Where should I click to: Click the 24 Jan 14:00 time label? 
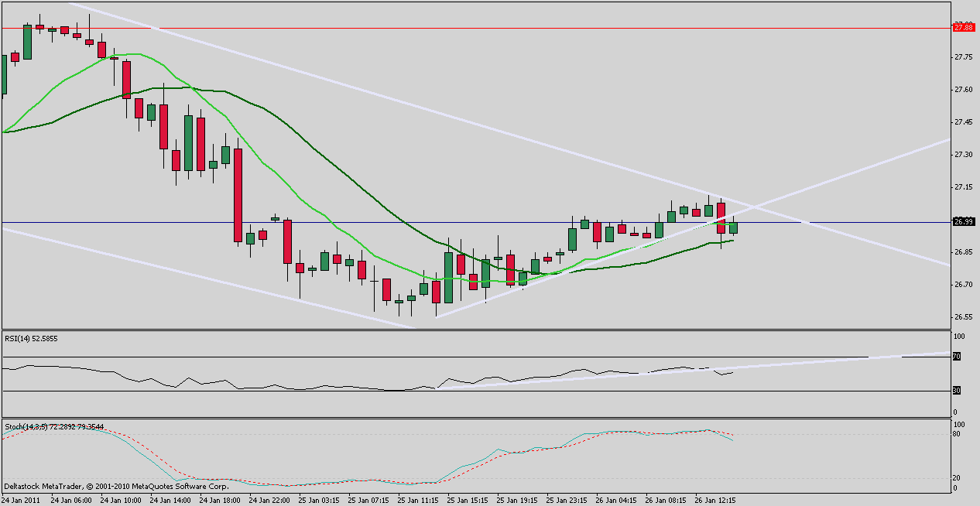(x=171, y=501)
